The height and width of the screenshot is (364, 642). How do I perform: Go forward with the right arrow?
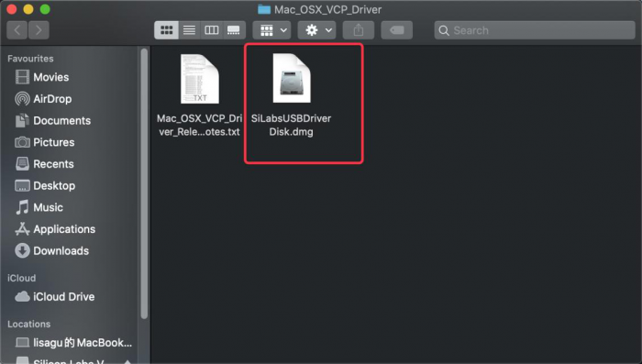click(x=39, y=30)
